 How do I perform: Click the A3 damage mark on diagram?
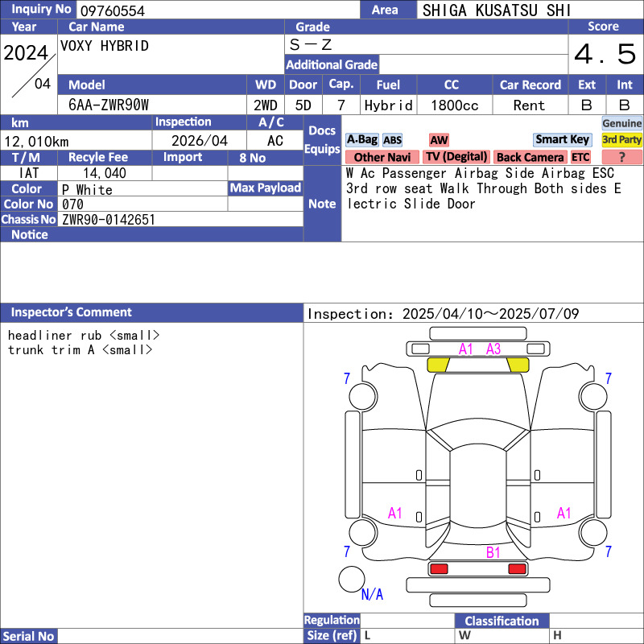point(493,349)
